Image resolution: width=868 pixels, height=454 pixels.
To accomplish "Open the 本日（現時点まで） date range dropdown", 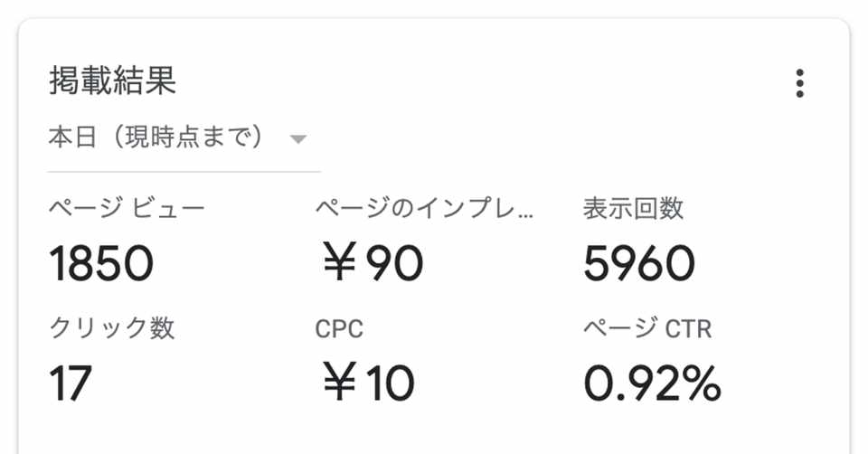I will 156,137.
